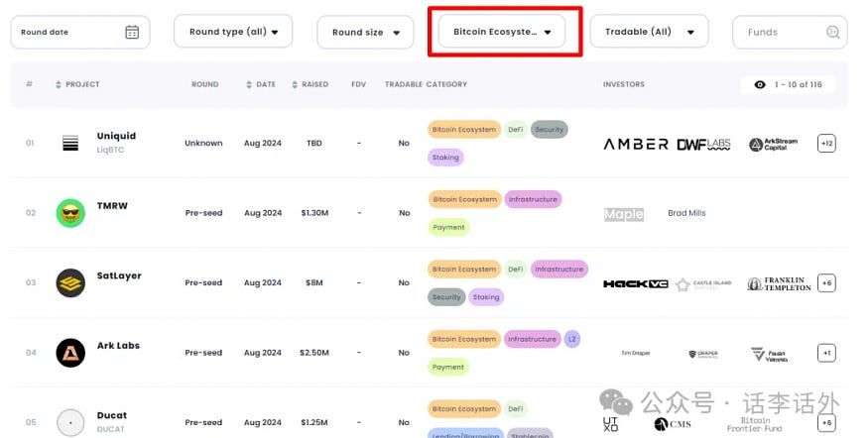Open the SatLayer project link
Image resolution: width=868 pixels, height=438 pixels.
pyautogui.click(x=119, y=275)
